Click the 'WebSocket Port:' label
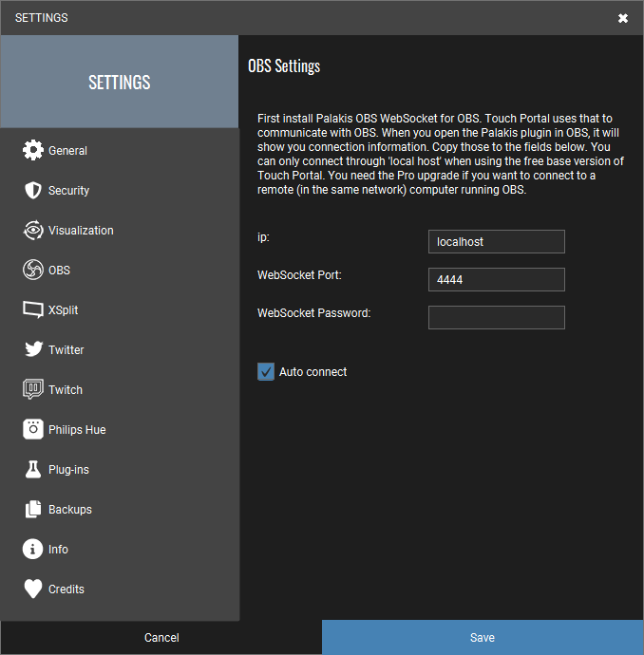Screen dimensions: 644x655 point(299,275)
